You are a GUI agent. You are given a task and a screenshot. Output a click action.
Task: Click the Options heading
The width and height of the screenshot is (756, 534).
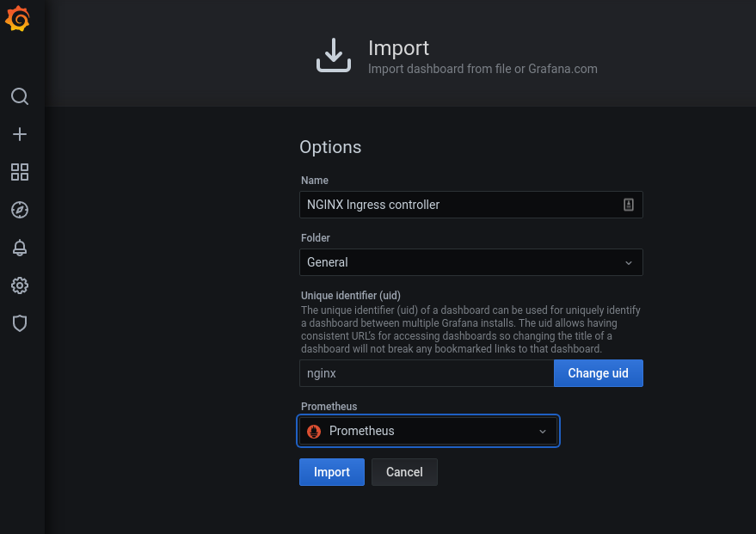point(330,147)
